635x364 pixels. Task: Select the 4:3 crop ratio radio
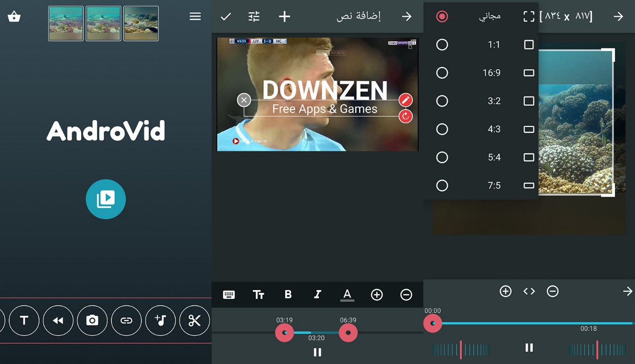442,129
